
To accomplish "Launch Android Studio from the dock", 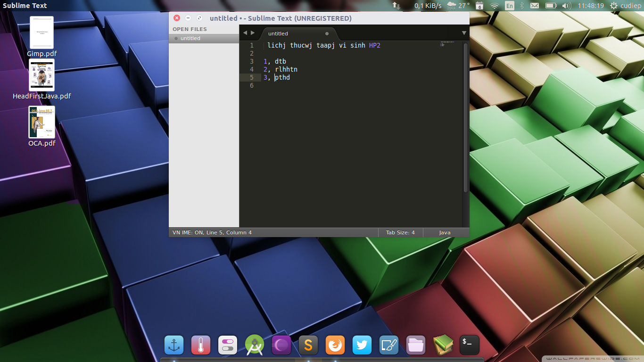I will tap(255, 346).
